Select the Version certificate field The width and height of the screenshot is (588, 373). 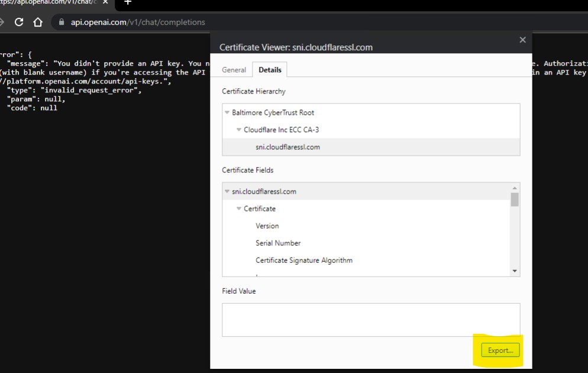[267, 226]
